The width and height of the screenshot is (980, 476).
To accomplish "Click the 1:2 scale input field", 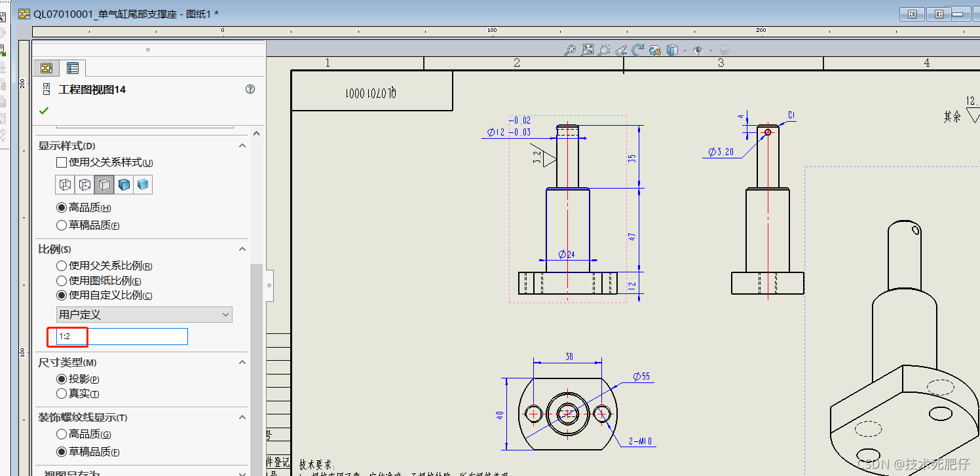I will pos(122,337).
